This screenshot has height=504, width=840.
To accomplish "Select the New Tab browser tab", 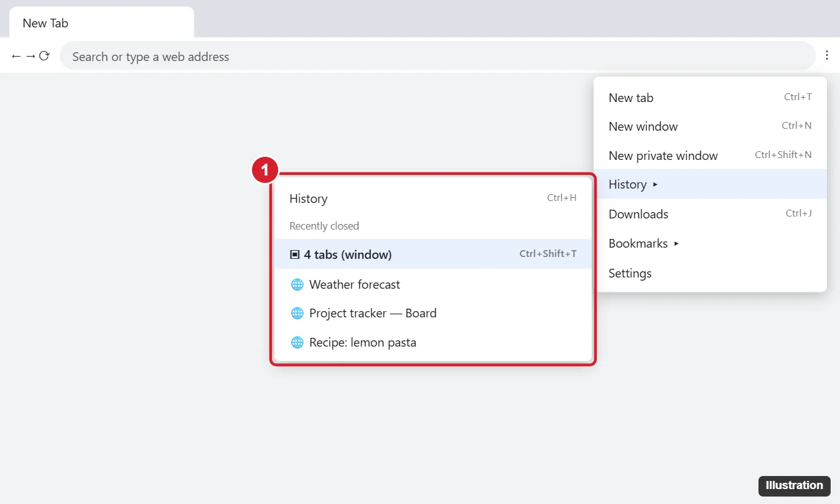I will [101, 23].
